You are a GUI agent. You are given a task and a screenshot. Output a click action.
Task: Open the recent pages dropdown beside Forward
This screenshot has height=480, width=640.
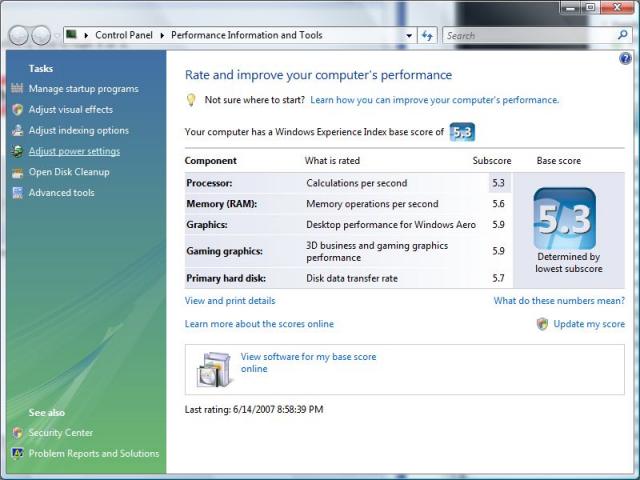[x=57, y=36]
